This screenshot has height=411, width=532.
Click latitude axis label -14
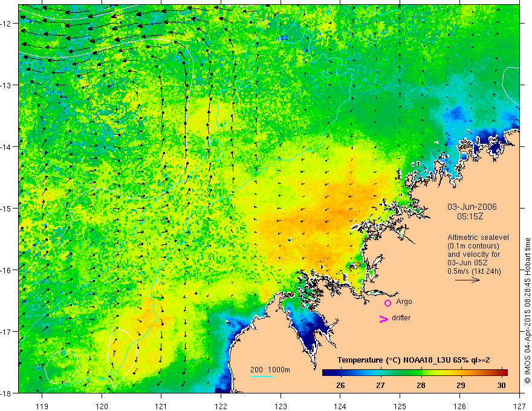click(7, 147)
